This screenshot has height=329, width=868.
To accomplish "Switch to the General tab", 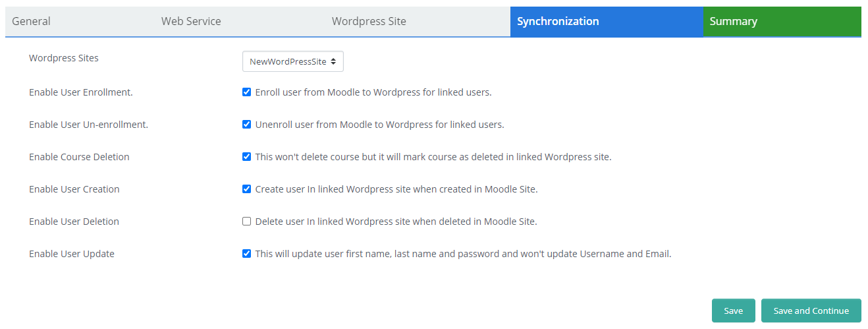I will [x=80, y=21].
